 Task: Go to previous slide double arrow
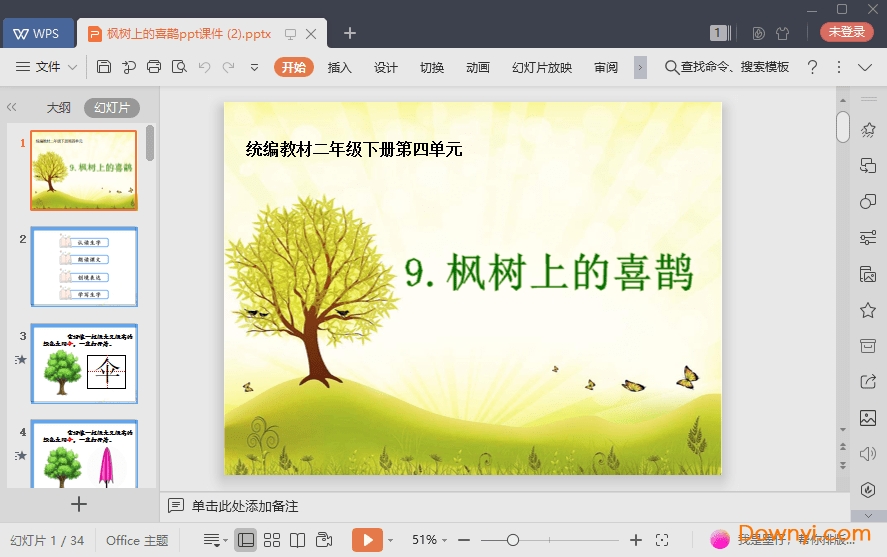tap(843, 447)
